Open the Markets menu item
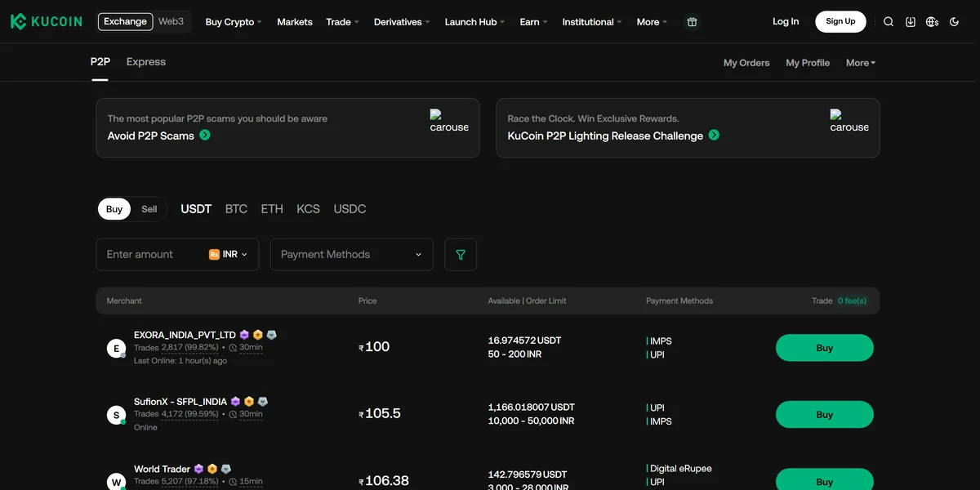The image size is (980, 490). tap(295, 22)
